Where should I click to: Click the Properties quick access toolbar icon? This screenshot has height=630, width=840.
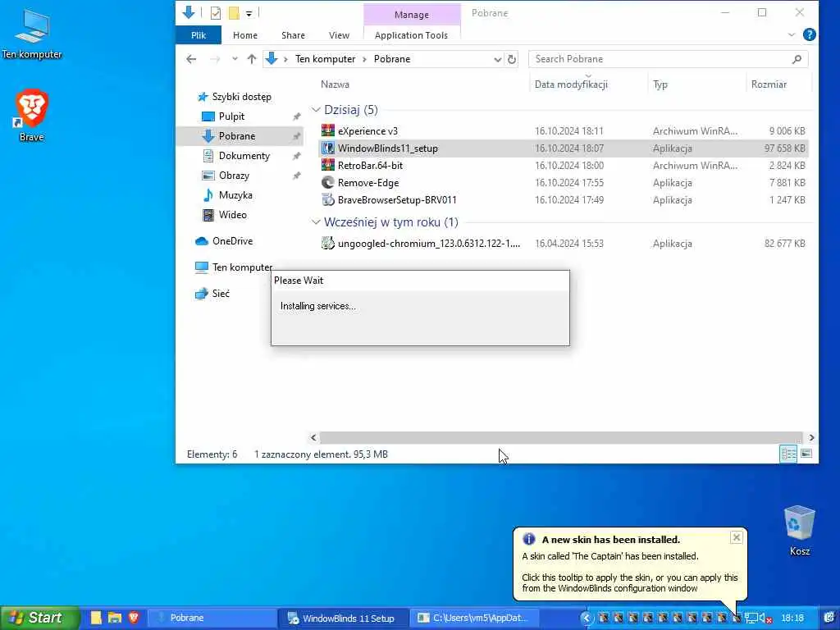pos(216,13)
